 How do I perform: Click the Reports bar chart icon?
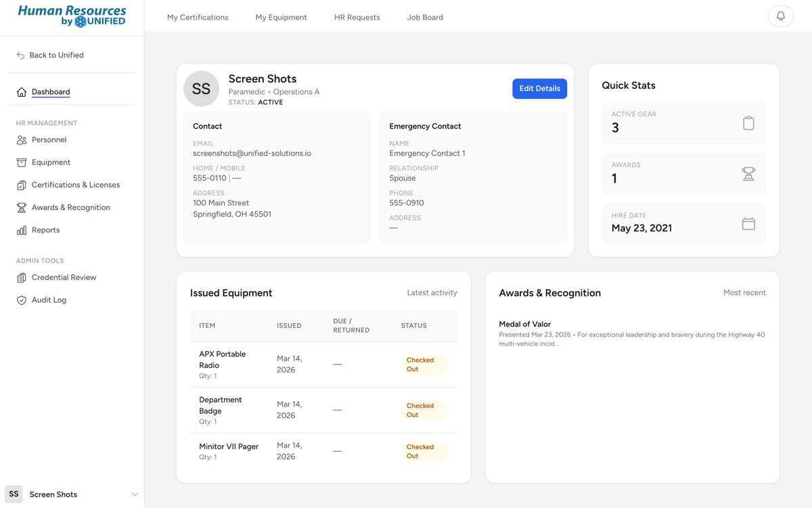(22, 230)
